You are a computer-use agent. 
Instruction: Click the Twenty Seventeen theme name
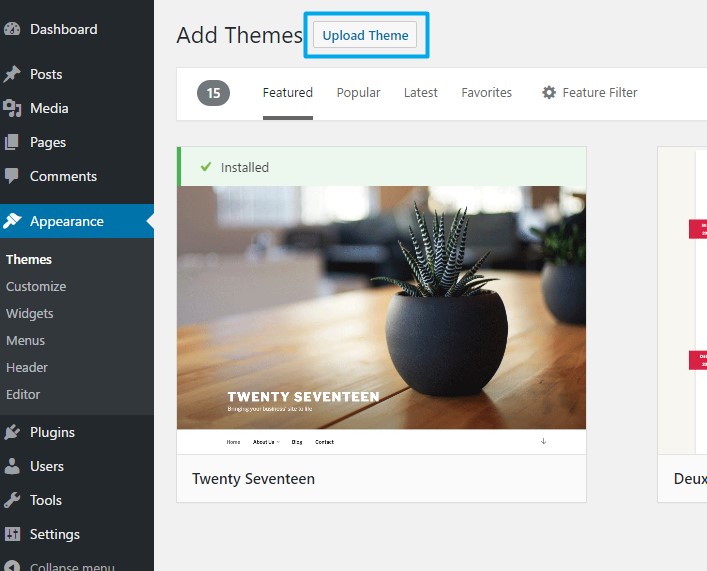253,479
